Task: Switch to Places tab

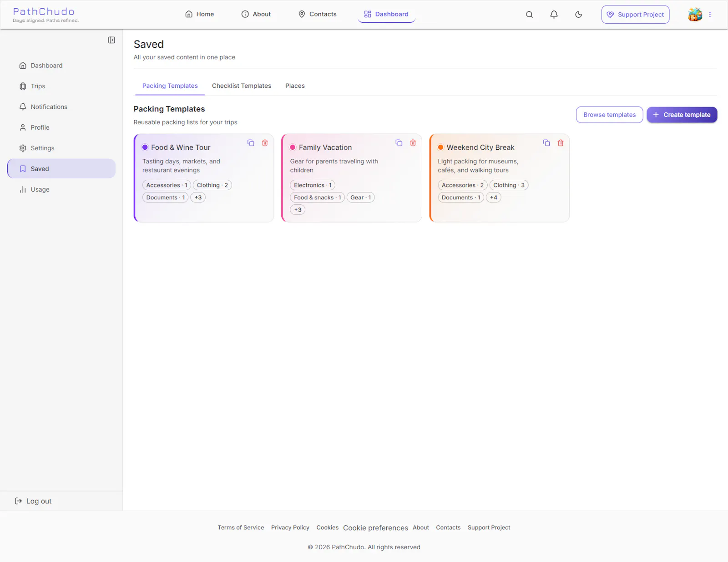Action: [x=295, y=86]
